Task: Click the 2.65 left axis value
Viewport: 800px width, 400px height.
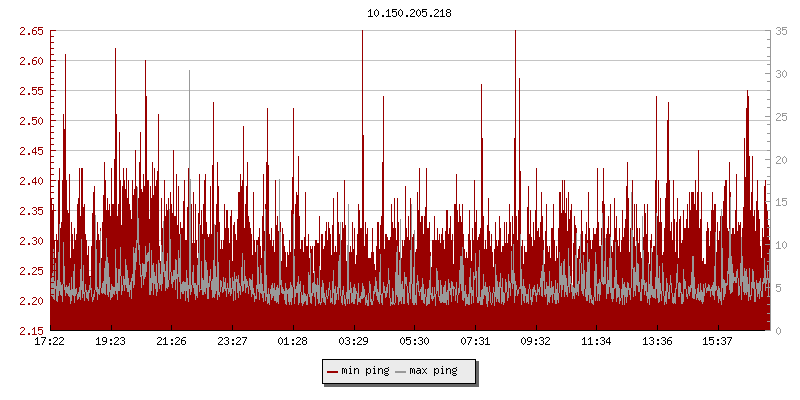Action: coord(30,31)
